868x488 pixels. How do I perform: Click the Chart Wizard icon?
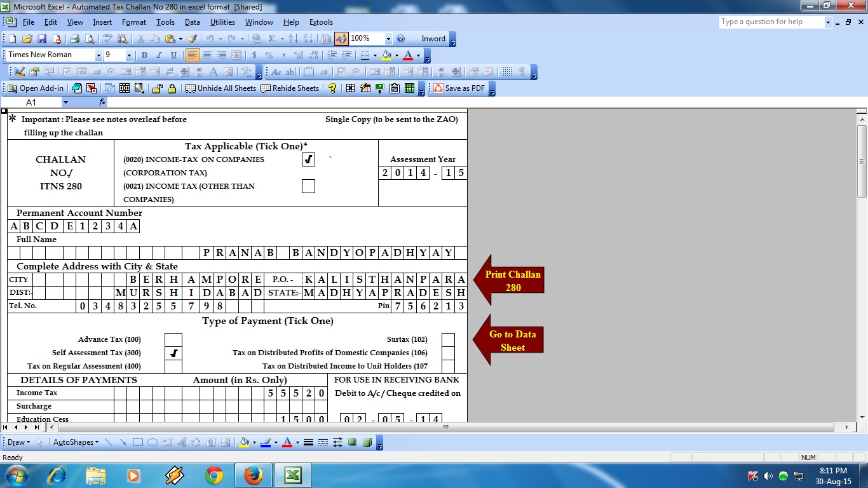pos(326,39)
